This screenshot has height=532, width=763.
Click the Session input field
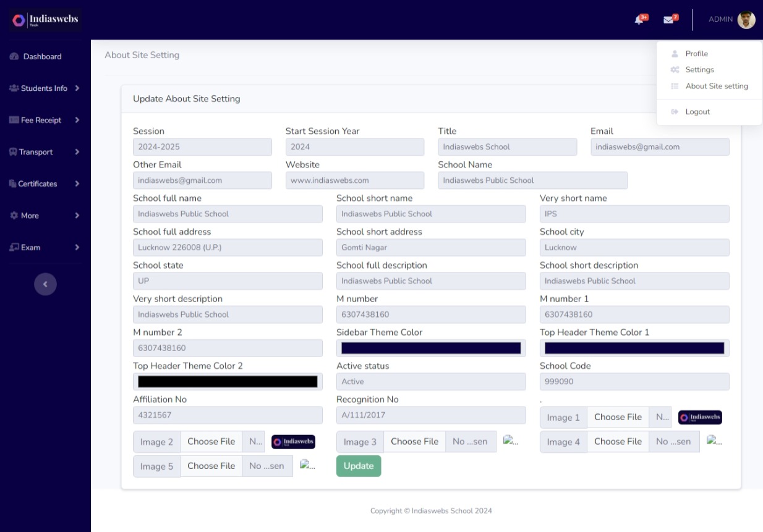pyautogui.click(x=202, y=147)
